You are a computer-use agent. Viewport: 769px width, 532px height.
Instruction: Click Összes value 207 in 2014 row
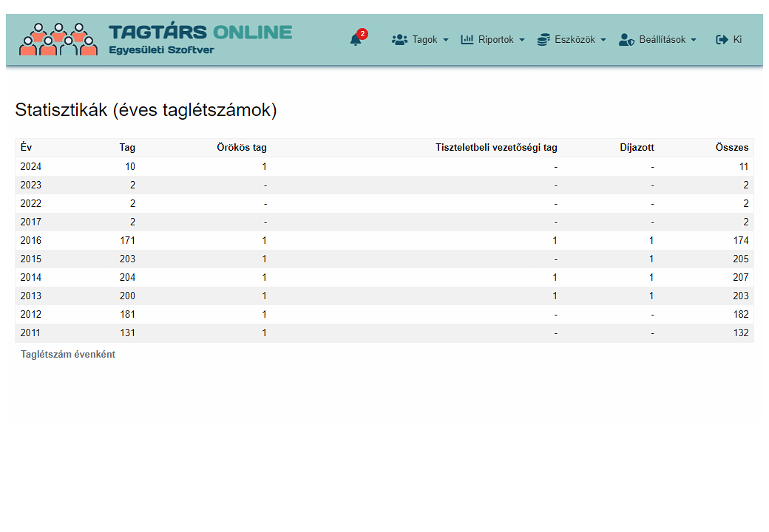tap(741, 277)
